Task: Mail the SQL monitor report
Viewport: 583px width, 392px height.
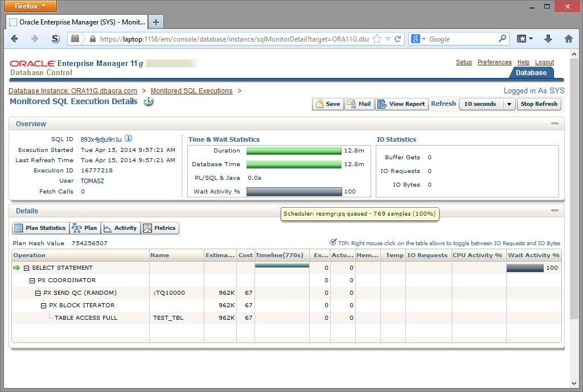Action: [359, 104]
